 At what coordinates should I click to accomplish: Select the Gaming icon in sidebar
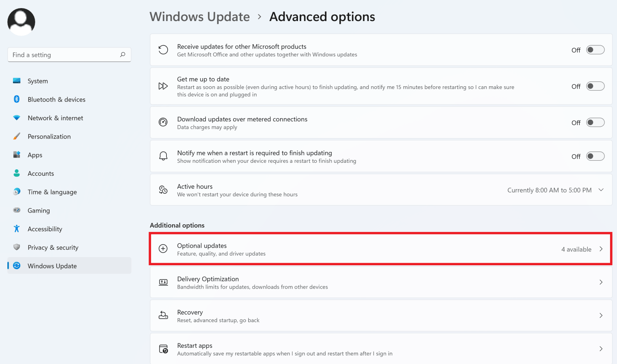pos(17,210)
